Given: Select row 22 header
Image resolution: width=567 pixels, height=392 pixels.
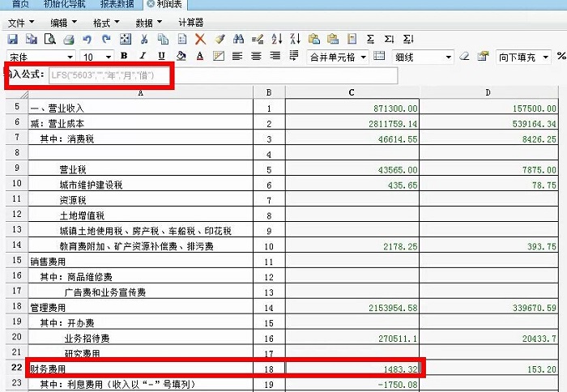Looking at the screenshot, I should point(17,368).
